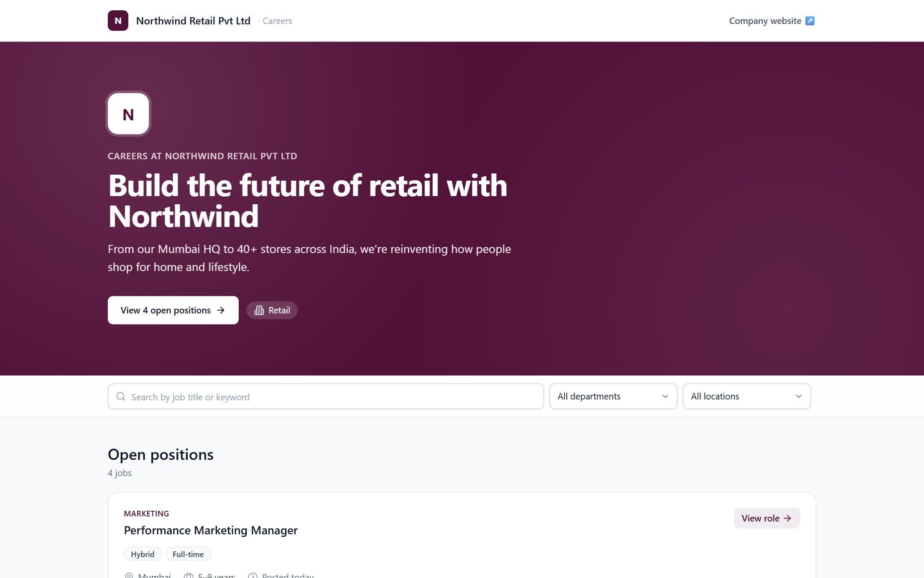The image size is (924, 578).
Task: Click the Build the future of retail headline
Action: pyautogui.click(x=308, y=201)
